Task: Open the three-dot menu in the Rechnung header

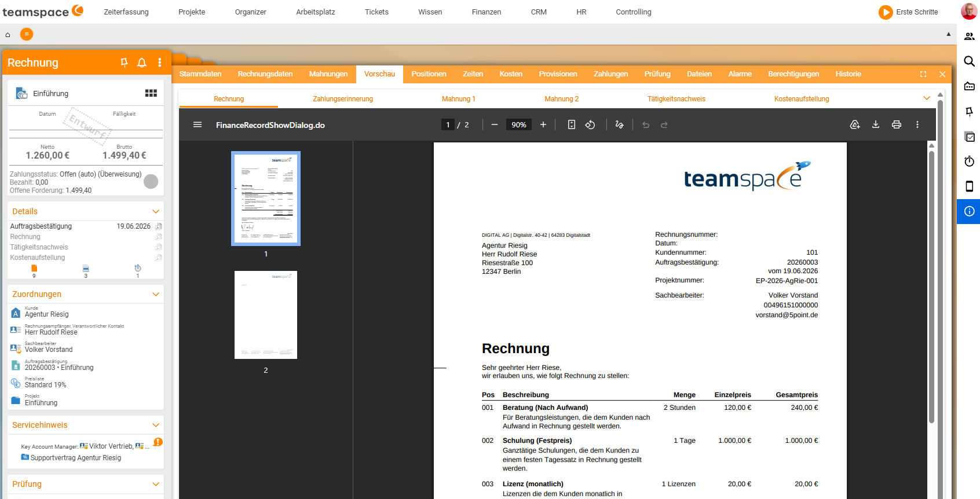Action: point(160,63)
